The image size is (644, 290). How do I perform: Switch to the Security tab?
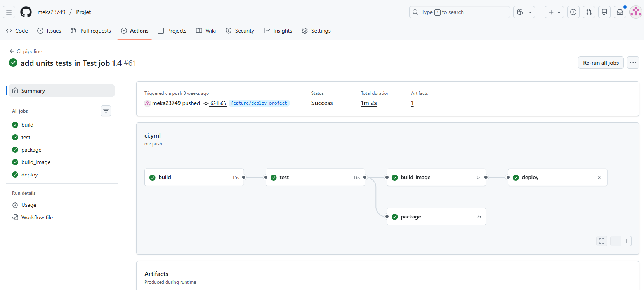[x=240, y=31]
